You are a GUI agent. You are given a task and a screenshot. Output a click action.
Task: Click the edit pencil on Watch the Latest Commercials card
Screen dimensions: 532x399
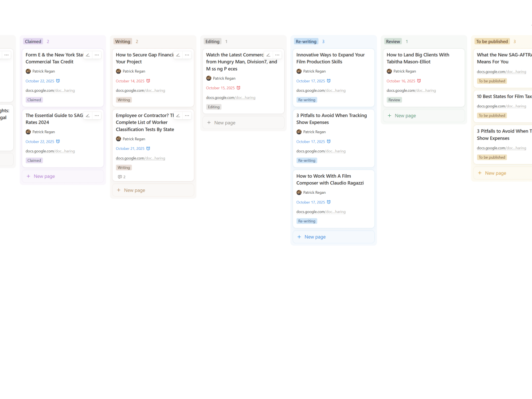click(268, 55)
